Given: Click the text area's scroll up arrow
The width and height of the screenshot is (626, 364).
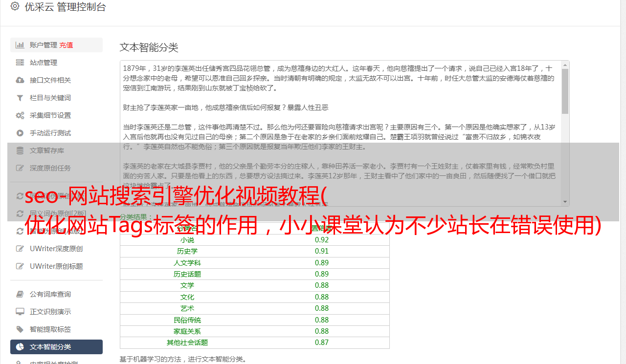Looking at the screenshot, I should 565,64.
